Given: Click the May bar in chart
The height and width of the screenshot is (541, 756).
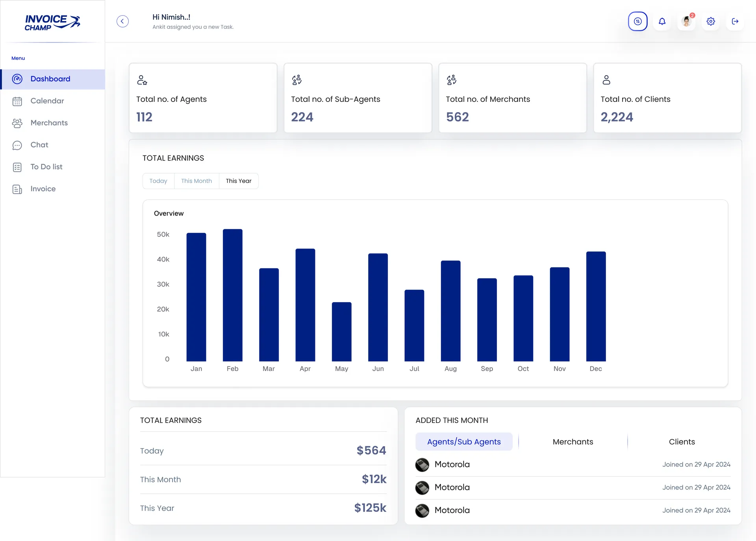Looking at the screenshot, I should click(x=341, y=332).
